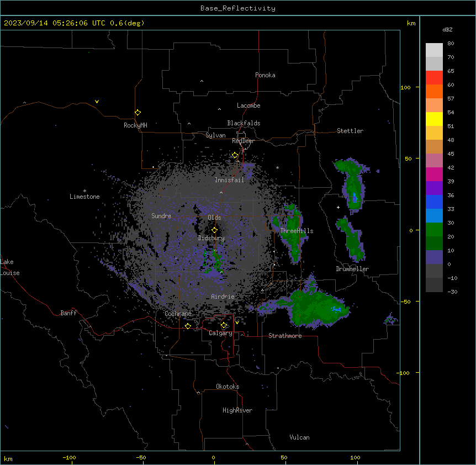The height and width of the screenshot is (465, 476).
Task: Click the Innisfail town label
Action: [x=229, y=180]
